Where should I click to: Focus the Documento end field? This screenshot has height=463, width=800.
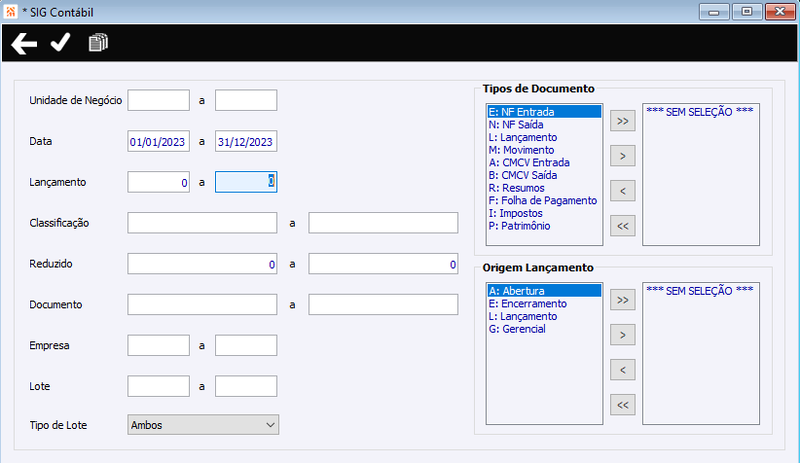click(383, 305)
